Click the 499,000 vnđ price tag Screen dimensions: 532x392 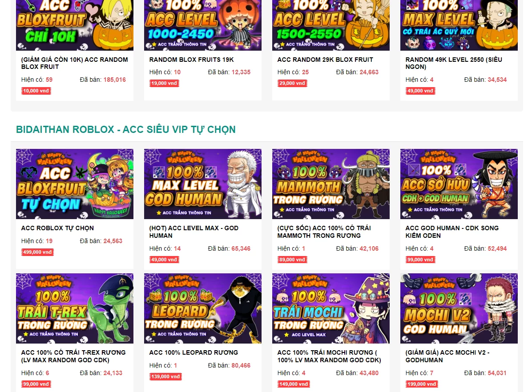37,252
